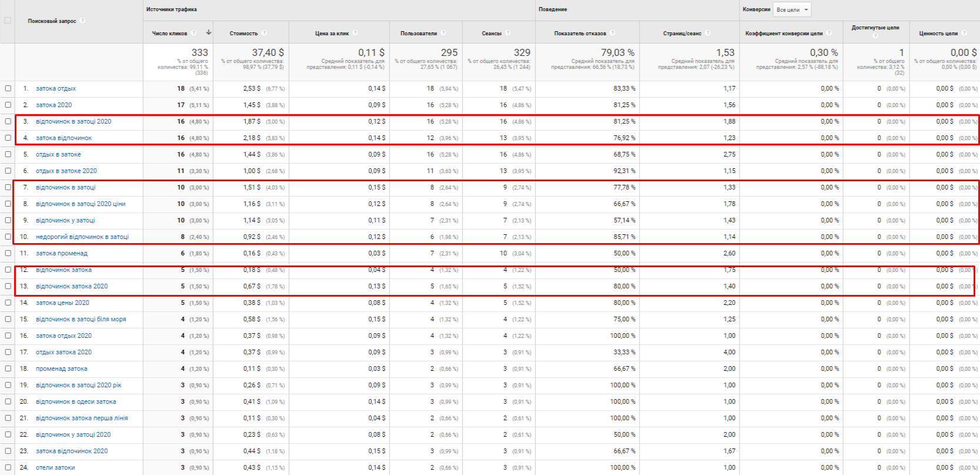Open query отдых в затоке 2020
This screenshot has width=980, height=475.
(66, 171)
